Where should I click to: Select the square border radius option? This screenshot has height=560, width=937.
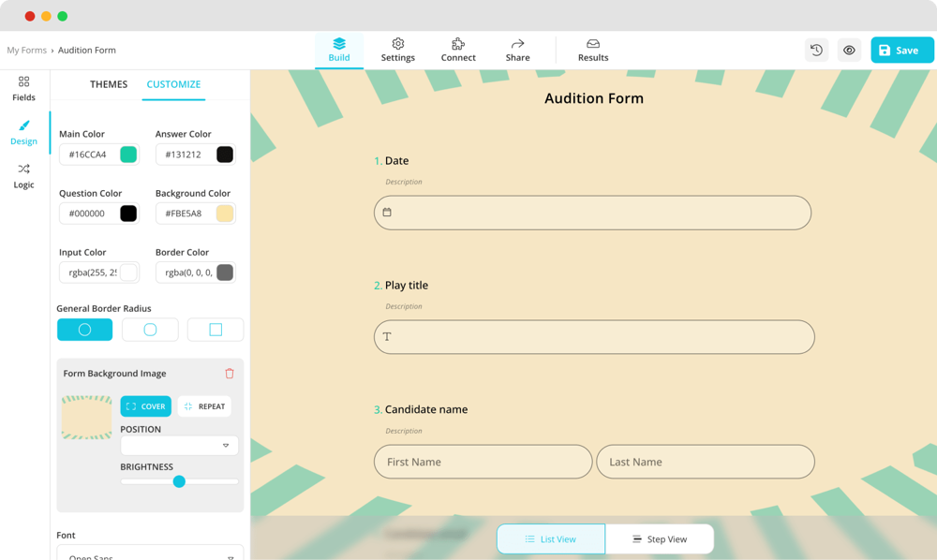click(x=216, y=330)
